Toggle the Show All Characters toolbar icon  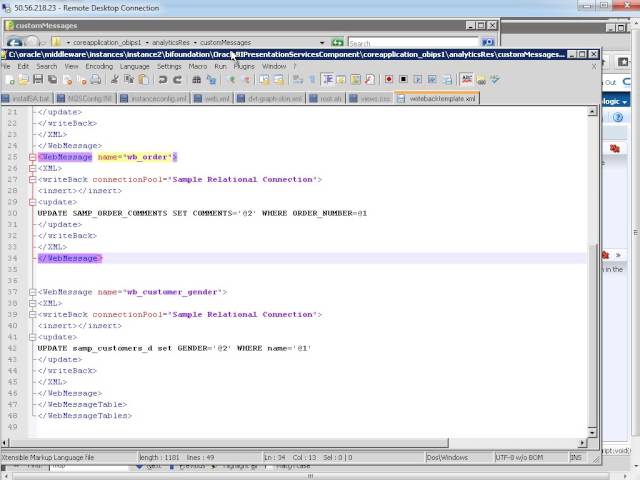[x=312, y=80]
